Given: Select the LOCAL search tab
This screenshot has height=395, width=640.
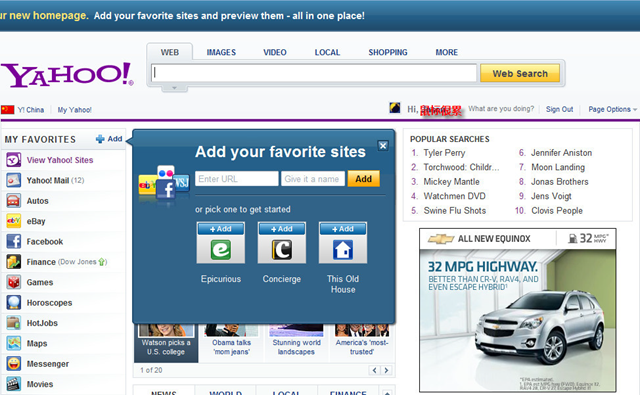Looking at the screenshot, I should coord(327,52).
